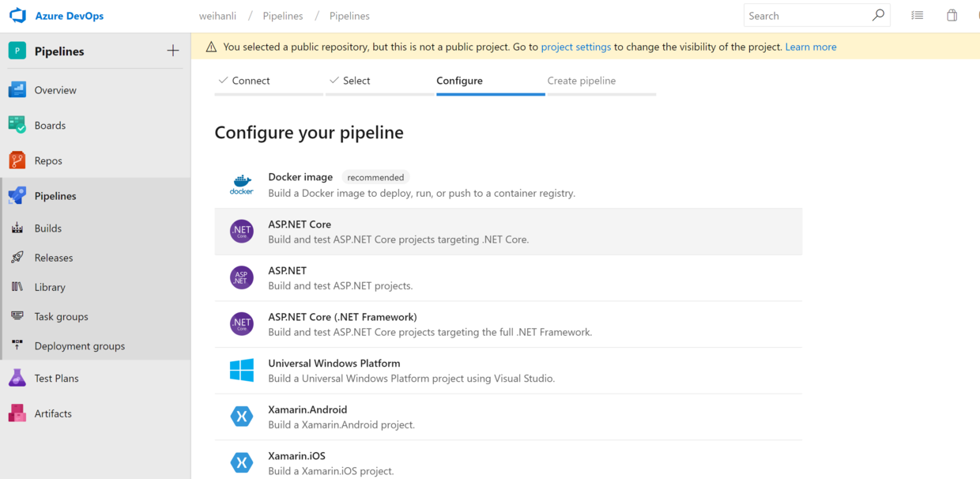Click the Learn more link
980x479 pixels.
[x=810, y=47]
